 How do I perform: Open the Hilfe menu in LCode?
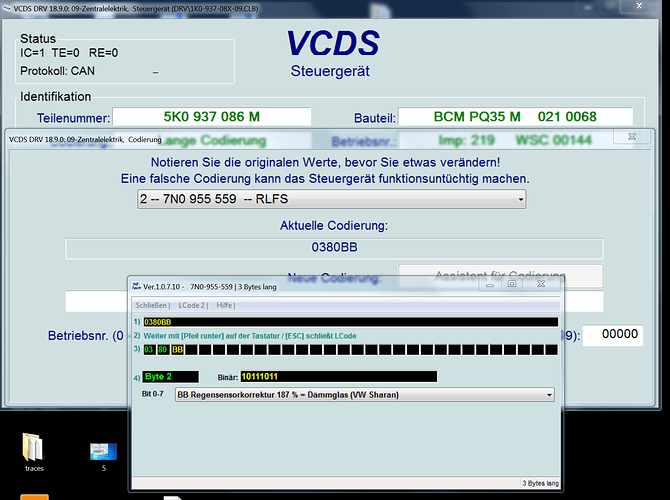225,305
